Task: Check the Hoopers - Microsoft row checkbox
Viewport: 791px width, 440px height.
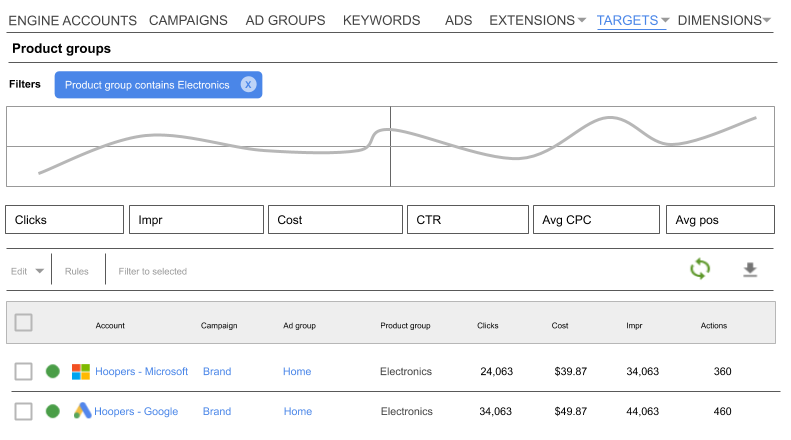Action: click(x=24, y=372)
